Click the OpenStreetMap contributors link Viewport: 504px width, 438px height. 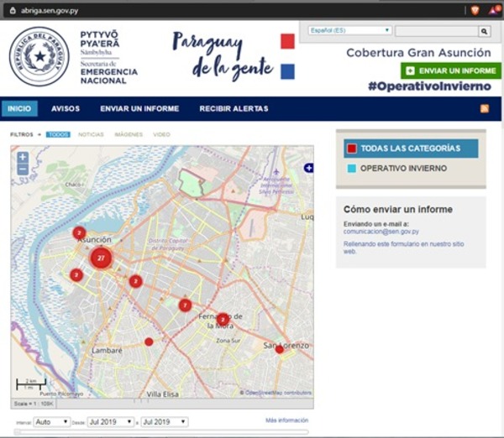tap(278, 393)
